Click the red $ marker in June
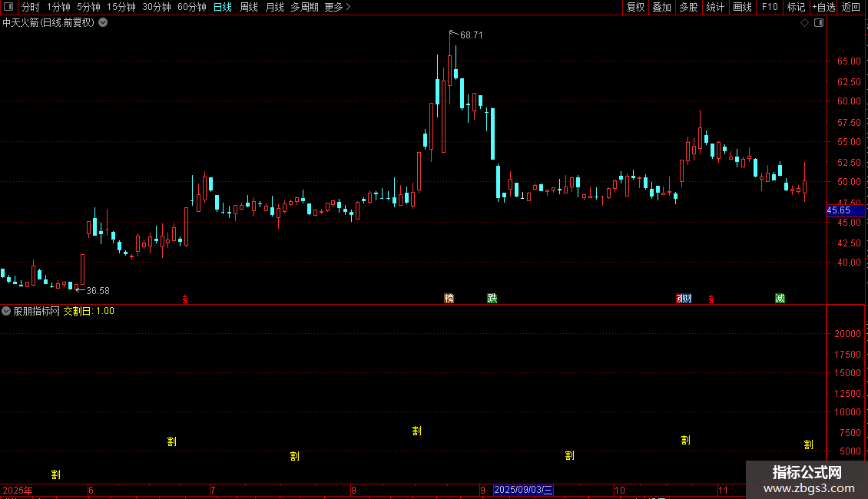Viewport: 868px width, 499px height. pos(185,299)
